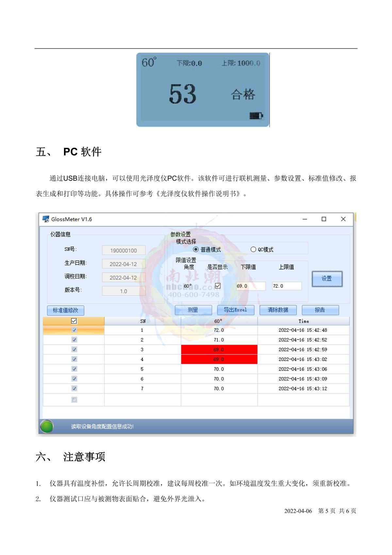Click the 导出Excel button

tap(235, 310)
